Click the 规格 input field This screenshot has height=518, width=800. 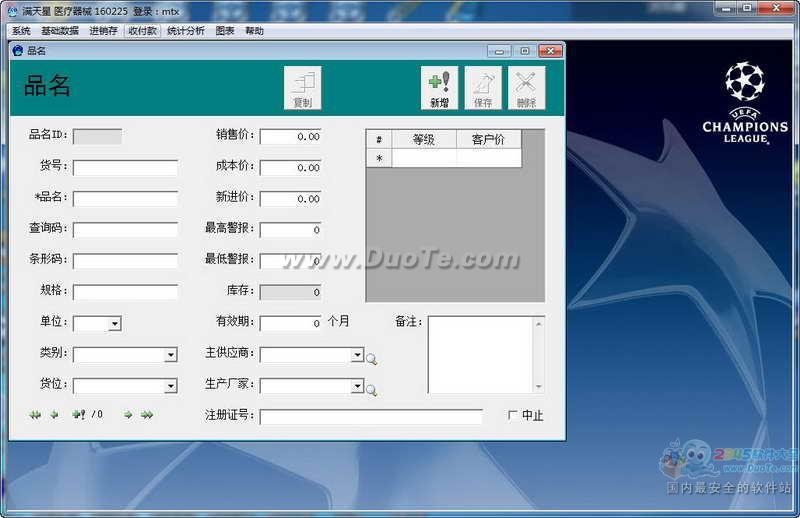pos(126,292)
